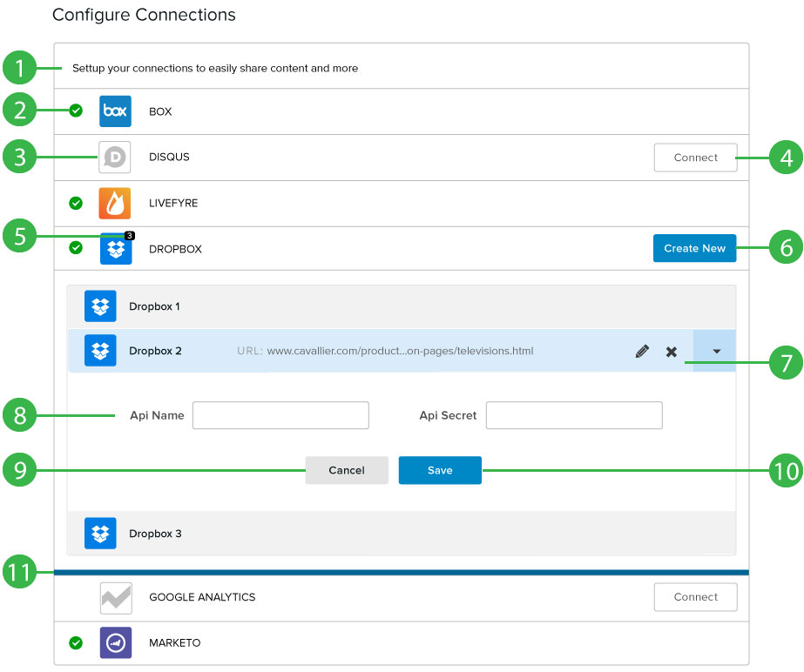Focus the Api Name input field

[x=280, y=415]
